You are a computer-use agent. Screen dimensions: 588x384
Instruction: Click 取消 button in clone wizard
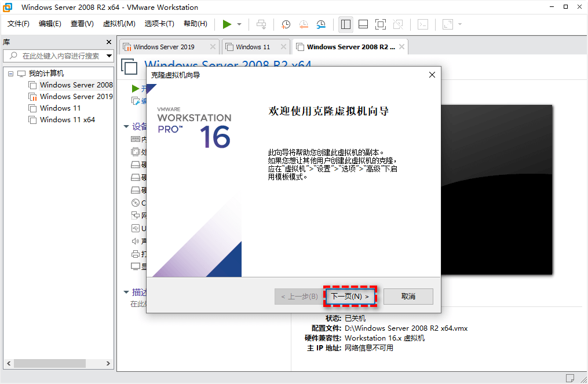click(408, 297)
